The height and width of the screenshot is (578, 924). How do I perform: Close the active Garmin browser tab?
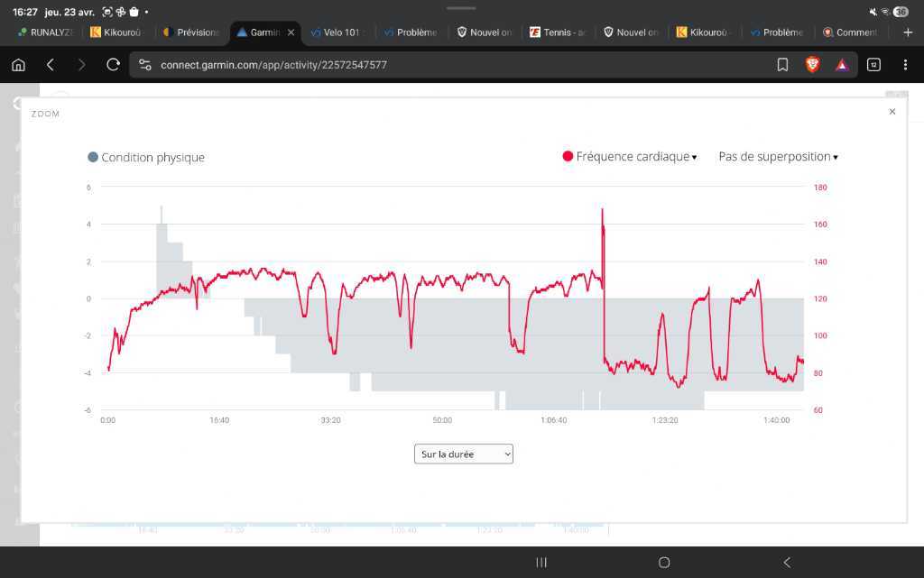(x=291, y=32)
